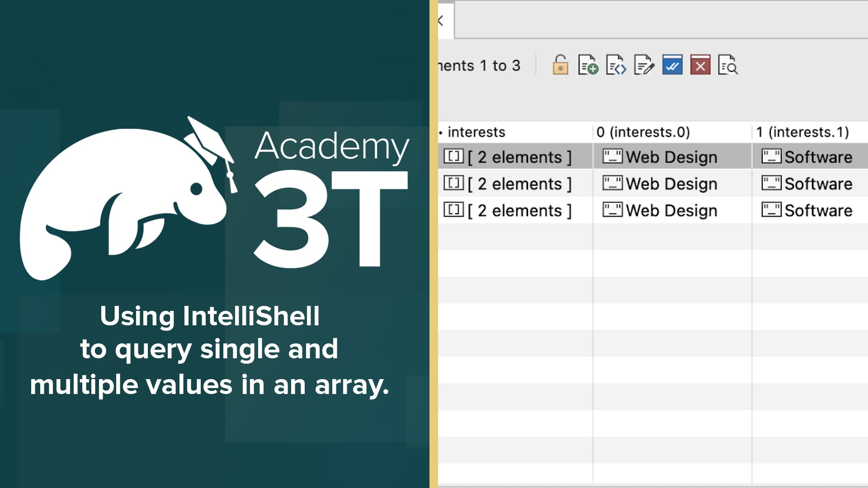Select Web Design in the second row

(x=672, y=183)
